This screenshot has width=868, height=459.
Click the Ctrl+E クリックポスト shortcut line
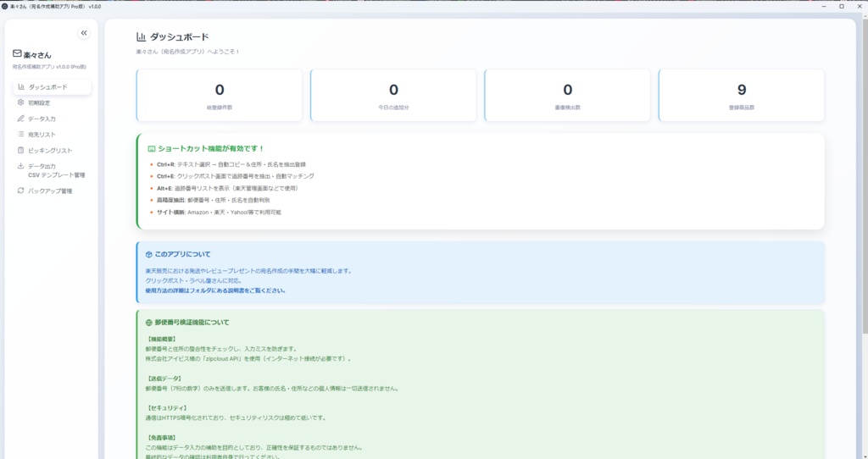(236, 176)
